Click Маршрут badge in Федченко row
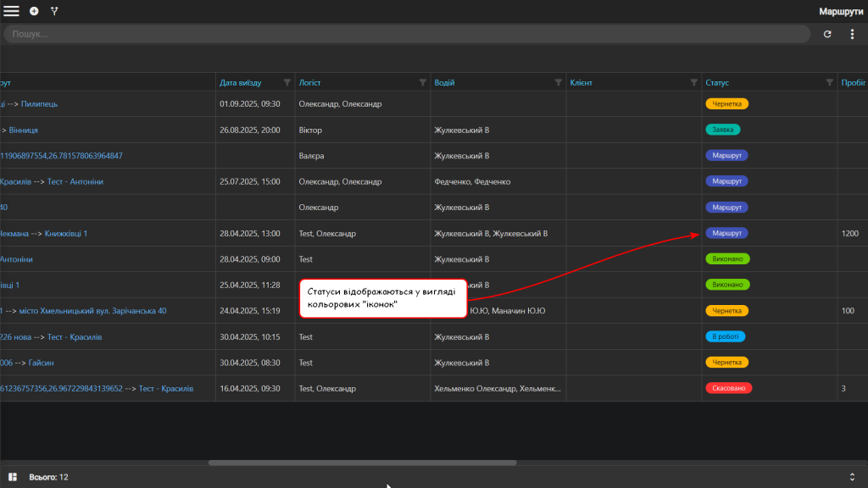This screenshot has height=488, width=868. tap(726, 181)
